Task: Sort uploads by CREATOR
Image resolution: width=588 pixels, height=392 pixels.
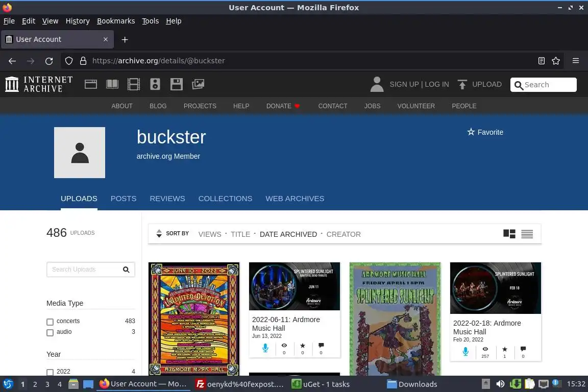Action: click(344, 234)
